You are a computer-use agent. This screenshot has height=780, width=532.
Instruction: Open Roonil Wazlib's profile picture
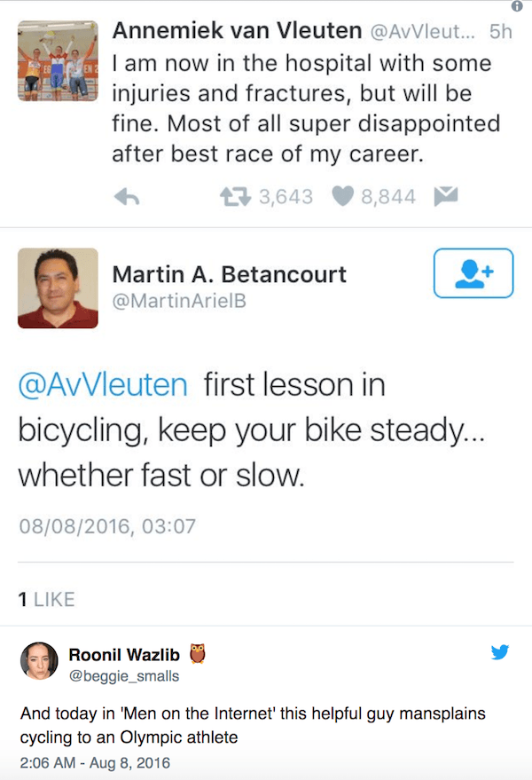point(39,664)
